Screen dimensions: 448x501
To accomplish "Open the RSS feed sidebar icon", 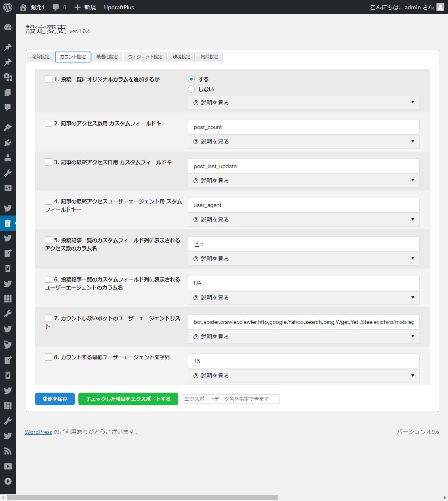I will tap(8, 451).
